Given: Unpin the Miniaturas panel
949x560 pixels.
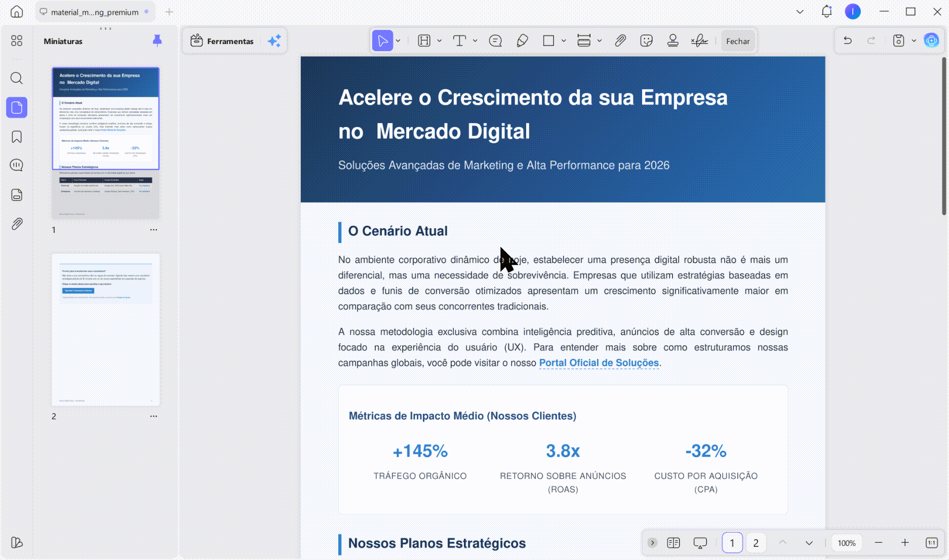Looking at the screenshot, I should pos(157,41).
